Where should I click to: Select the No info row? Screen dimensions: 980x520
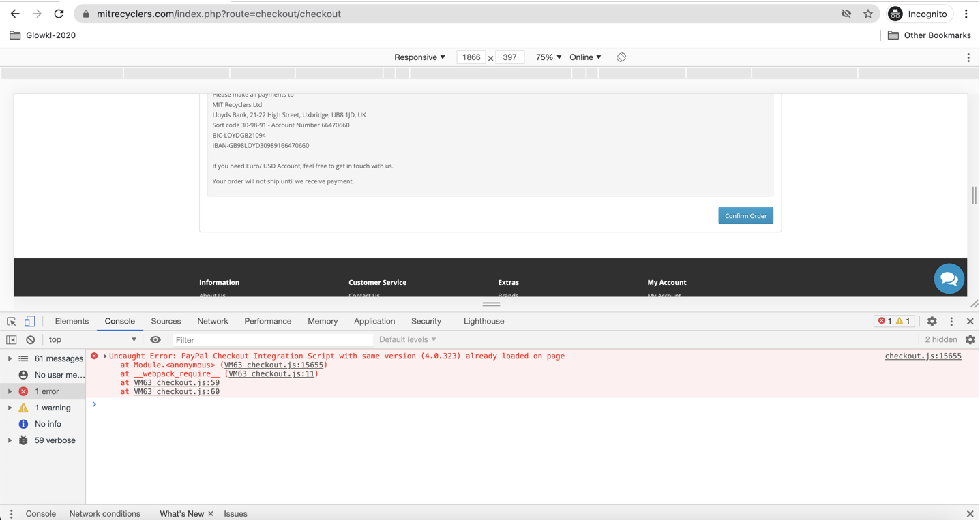click(43, 424)
